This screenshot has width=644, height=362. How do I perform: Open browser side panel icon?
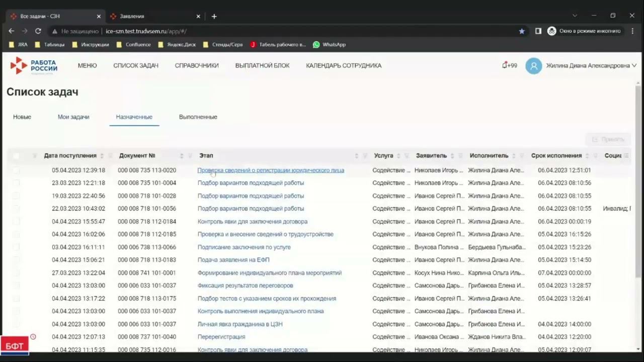(538, 31)
